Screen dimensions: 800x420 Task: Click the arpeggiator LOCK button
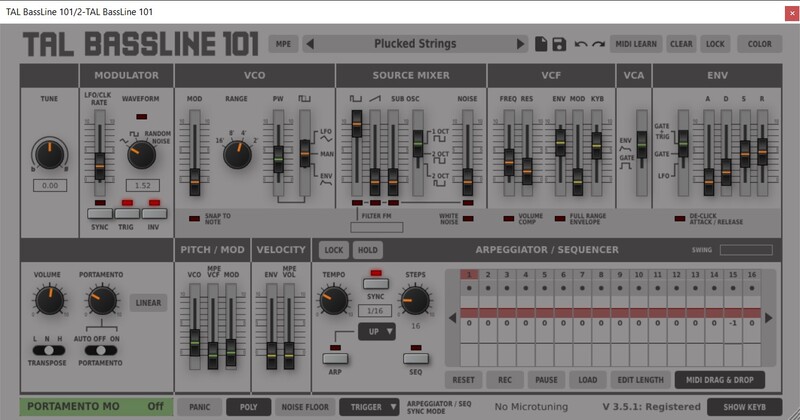(334, 250)
